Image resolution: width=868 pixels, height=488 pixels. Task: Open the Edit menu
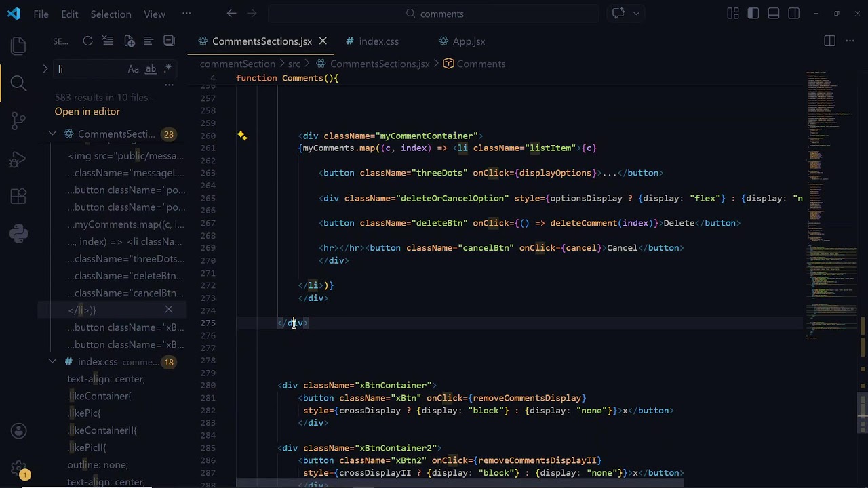point(69,14)
